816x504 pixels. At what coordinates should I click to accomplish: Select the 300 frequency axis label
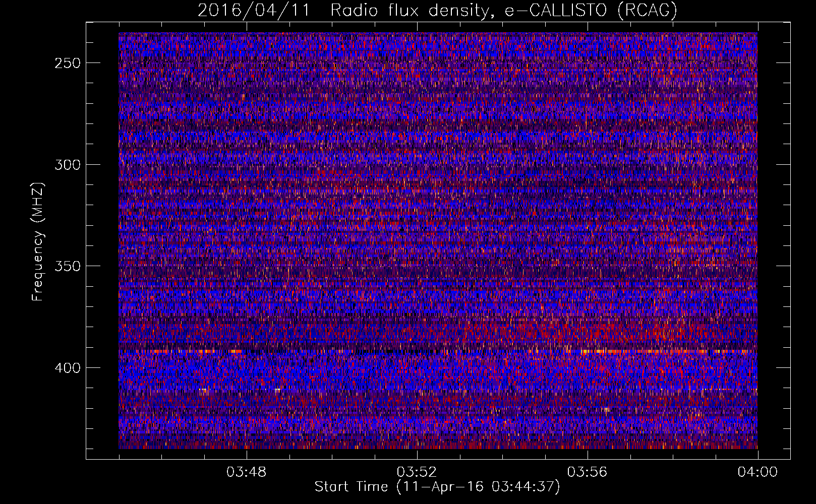(67, 165)
